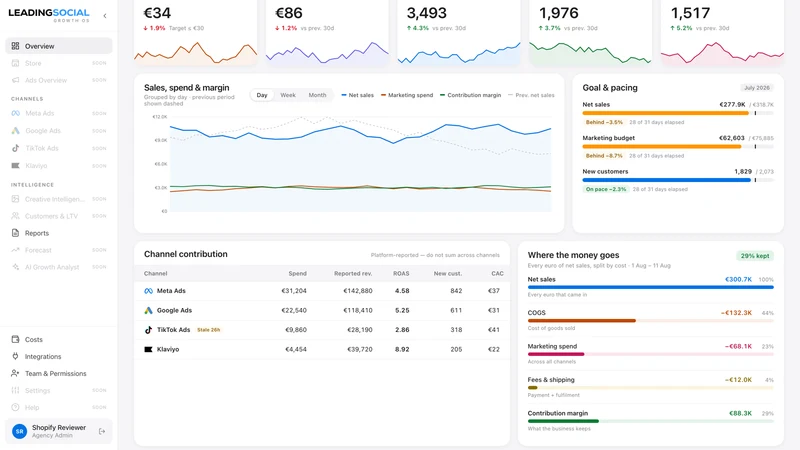Toggle Marketing spend series in legend
Viewport: 800px width, 450px height.
(407, 95)
